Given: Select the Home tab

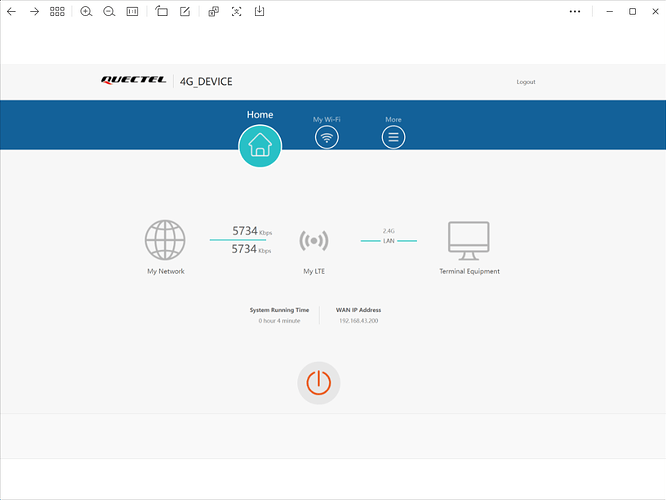Looking at the screenshot, I should point(260,146).
